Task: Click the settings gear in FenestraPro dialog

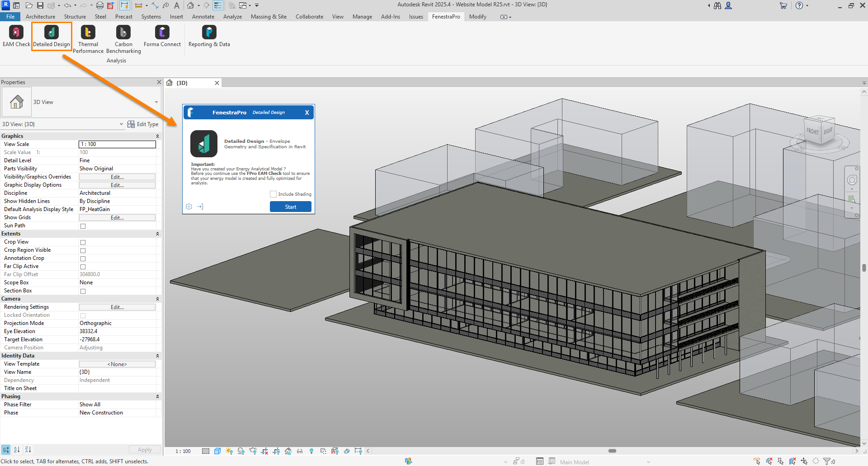Action: pyautogui.click(x=189, y=207)
